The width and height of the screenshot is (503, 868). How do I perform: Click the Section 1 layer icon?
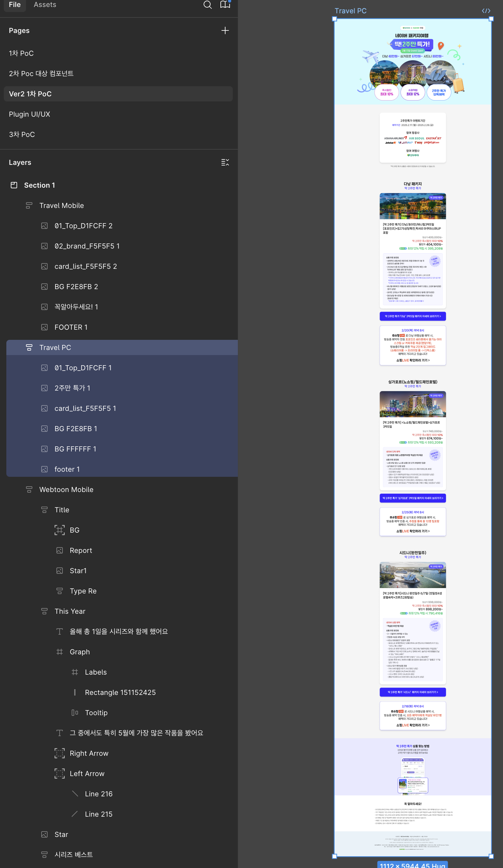(x=14, y=185)
